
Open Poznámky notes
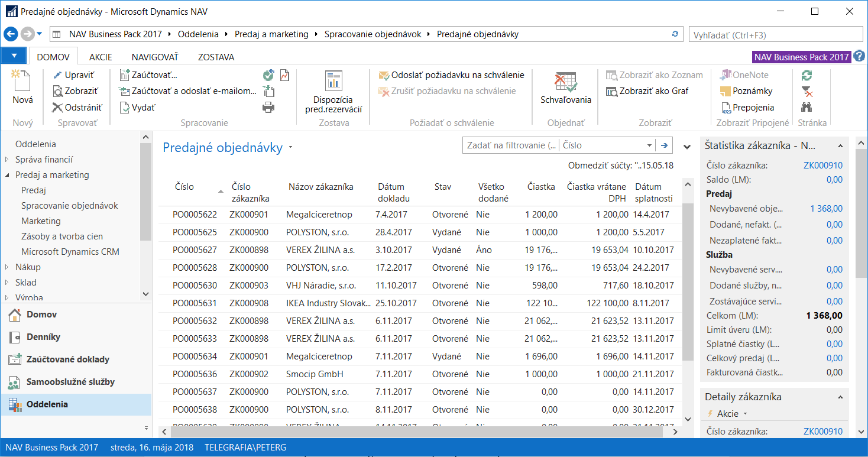(x=746, y=91)
